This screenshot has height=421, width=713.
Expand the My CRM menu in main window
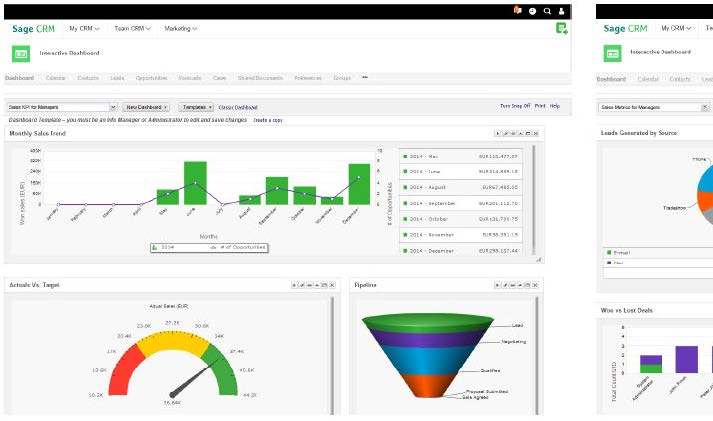tap(84, 29)
